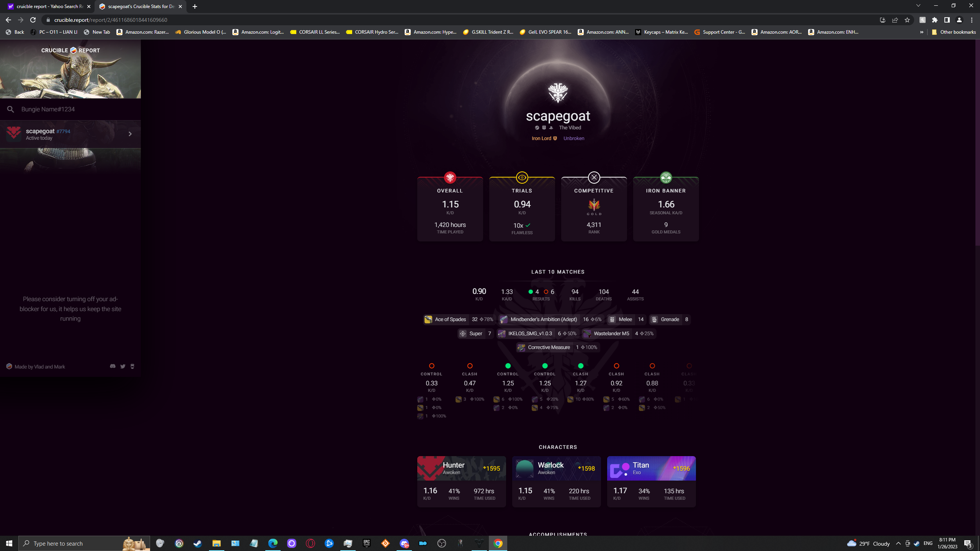This screenshot has height=551, width=980.
Task: Open hidden icons in the system tray
Action: pos(898,543)
